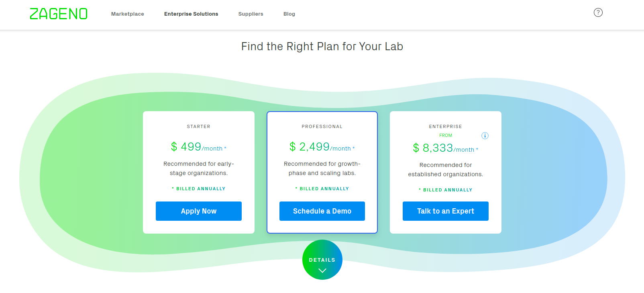Screen dimensions: 644x293
Task: Select the Starter plan card title
Action: [x=199, y=126]
